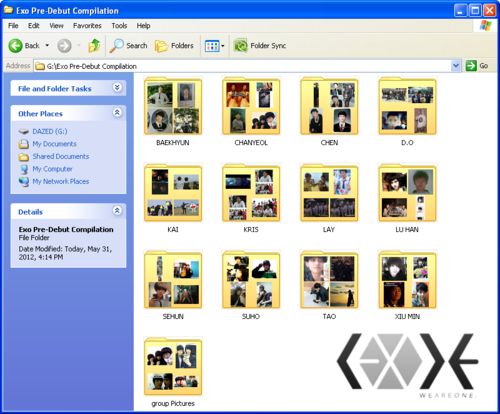Click the DAZED (G:) drive icon
This screenshot has width=500, height=414.
[x=24, y=132]
